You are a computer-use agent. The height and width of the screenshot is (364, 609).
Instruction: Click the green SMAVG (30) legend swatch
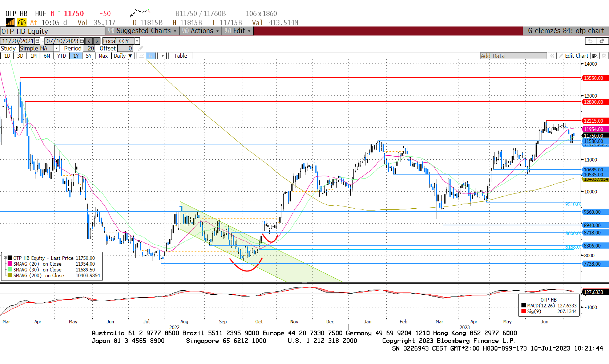(x=10, y=270)
